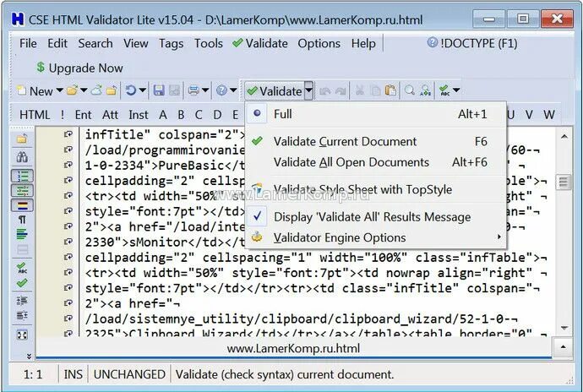
Task: Open the Reload dropdown arrow
Action: [143, 90]
